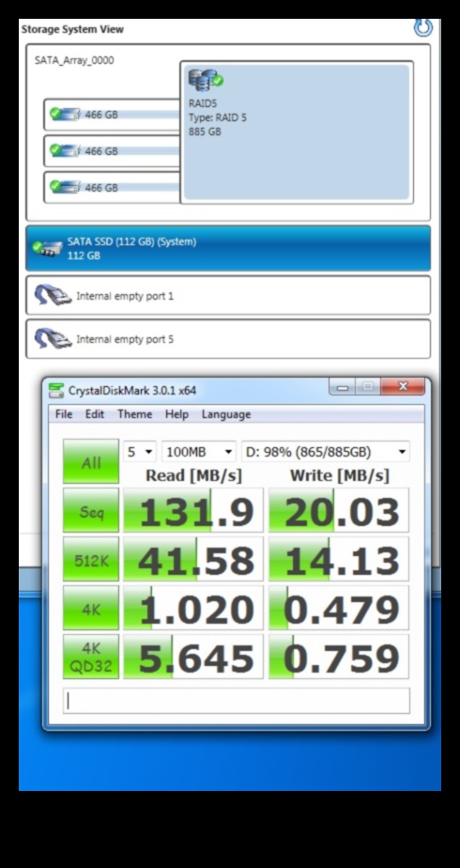Click the 4K QD32 write result 0.759
Image resolution: width=460 pixels, height=868 pixels.
339,657
